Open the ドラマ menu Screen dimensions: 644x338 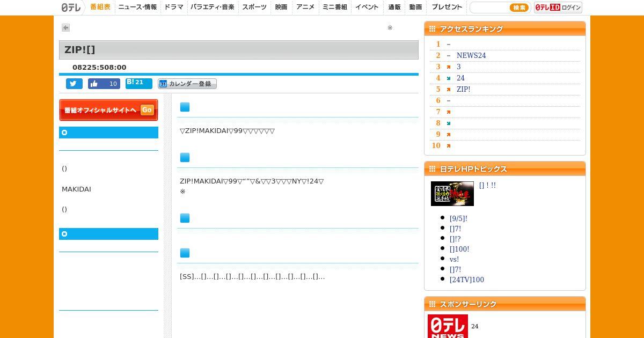174,8
